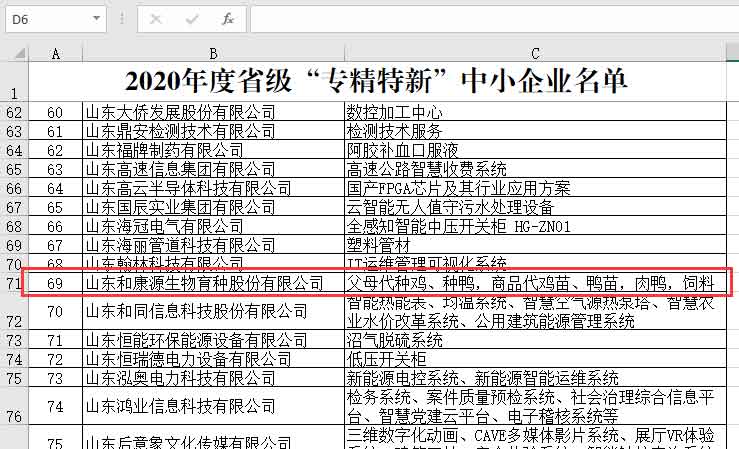The image size is (739, 449).
Task: Click the Cancel X icon in formula bar
Action: 155,19
